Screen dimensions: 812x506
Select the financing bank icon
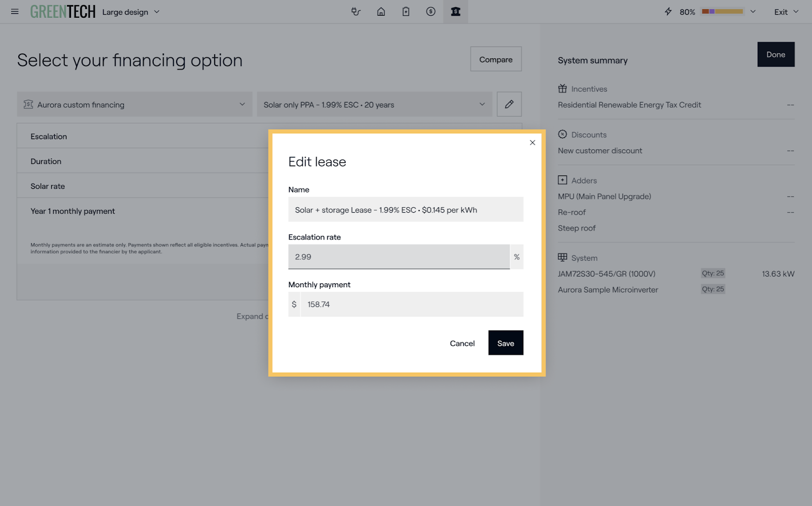(x=455, y=12)
